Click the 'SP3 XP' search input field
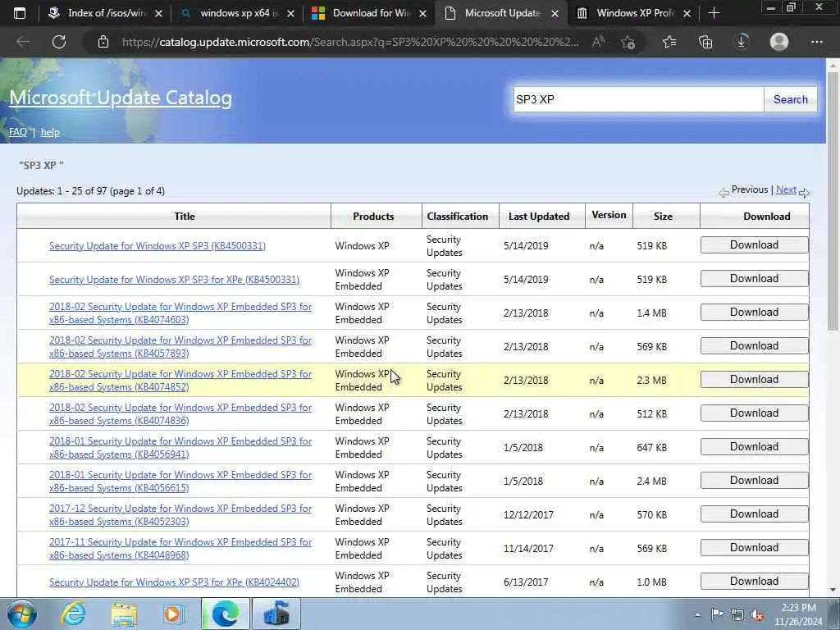The width and height of the screenshot is (840, 630). [638, 99]
